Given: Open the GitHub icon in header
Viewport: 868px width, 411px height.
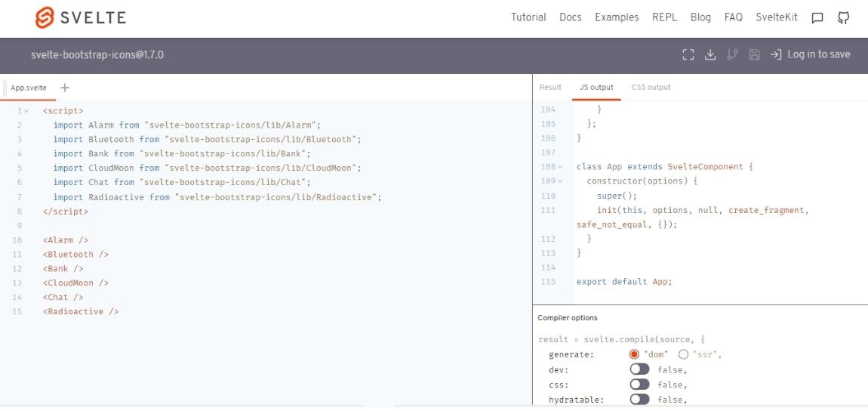Looking at the screenshot, I should pyautogui.click(x=844, y=18).
